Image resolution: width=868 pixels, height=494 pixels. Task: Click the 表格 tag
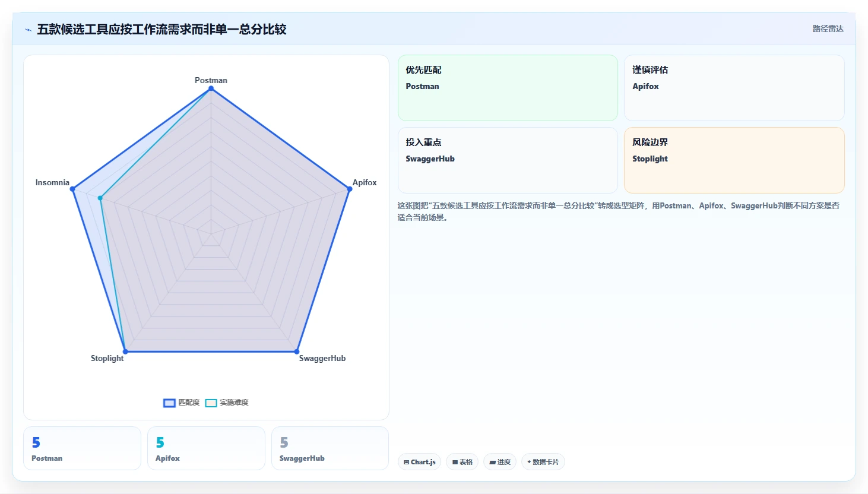[462, 462]
